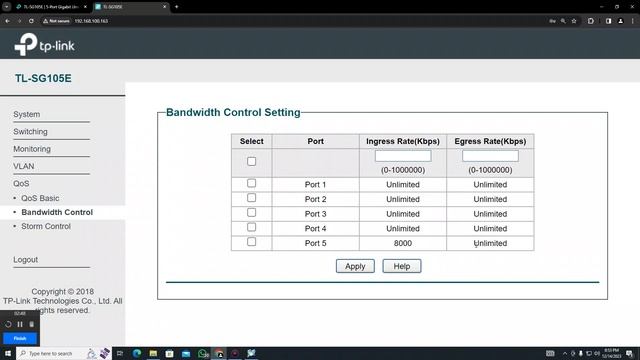This screenshot has height=360, width=640.
Task: Go back in browser history
Action: (8, 21)
